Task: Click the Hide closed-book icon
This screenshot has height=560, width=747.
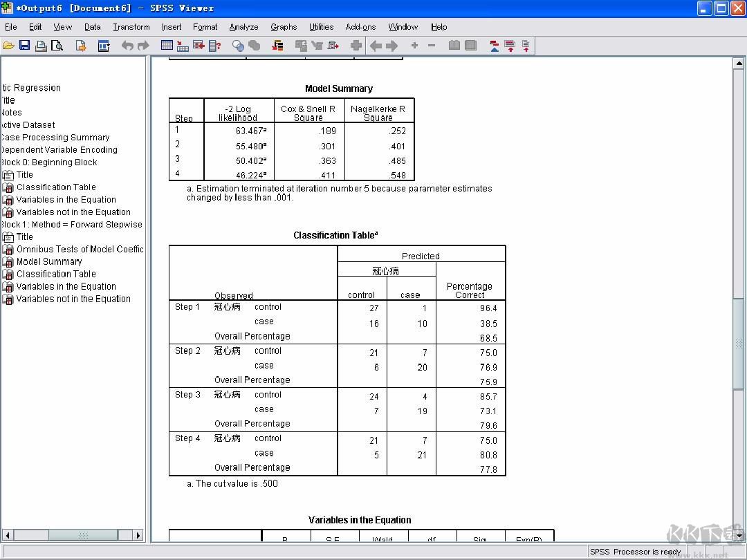Action: [x=471, y=46]
